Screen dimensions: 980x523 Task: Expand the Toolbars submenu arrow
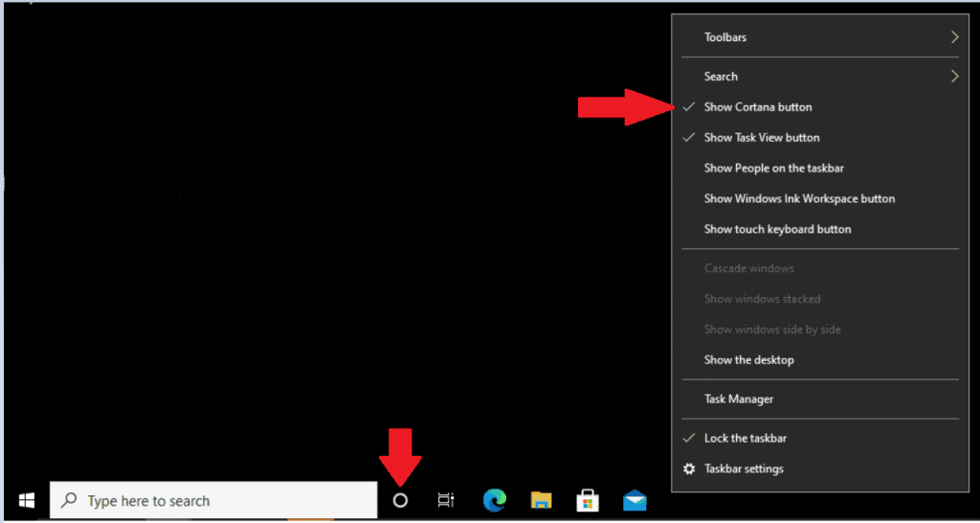pyautogui.click(x=953, y=37)
